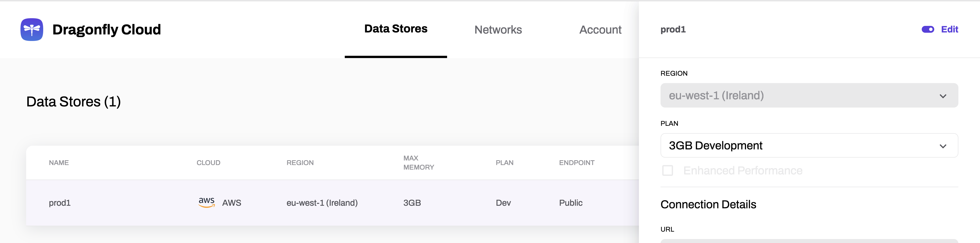The image size is (980, 243).
Task: Click the Dragonfly Cloud title text
Action: (x=107, y=30)
